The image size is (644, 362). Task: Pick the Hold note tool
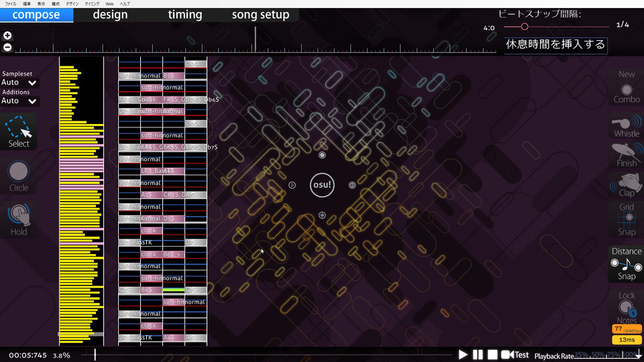pos(19,221)
